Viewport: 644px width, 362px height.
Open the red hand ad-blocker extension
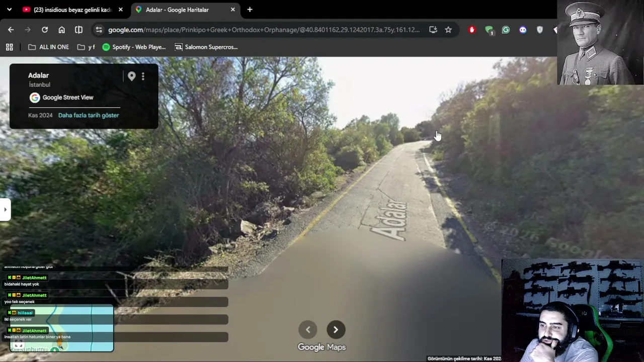[x=471, y=30]
